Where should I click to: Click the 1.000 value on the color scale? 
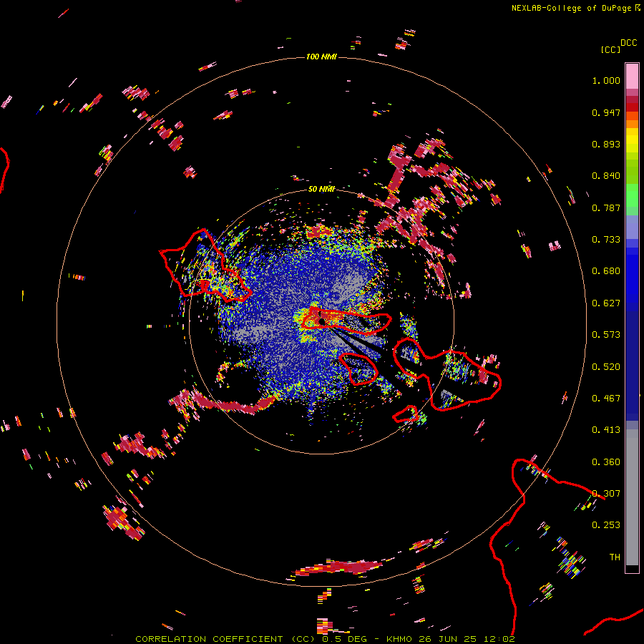coord(606,80)
